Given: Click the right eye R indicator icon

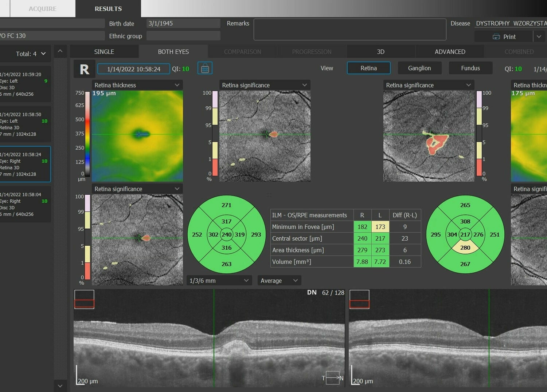Looking at the screenshot, I should [84, 69].
